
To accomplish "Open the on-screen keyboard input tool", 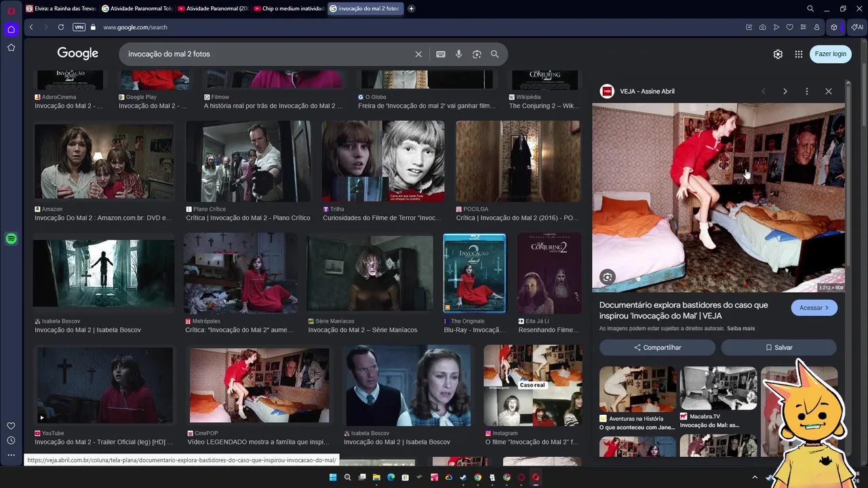I will (x=441, y=54).
